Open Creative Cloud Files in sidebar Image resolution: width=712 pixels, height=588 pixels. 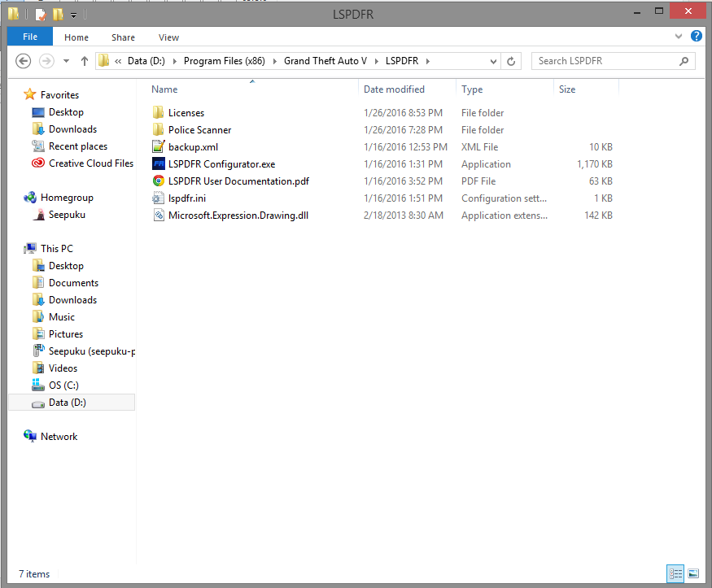point(91,163)
